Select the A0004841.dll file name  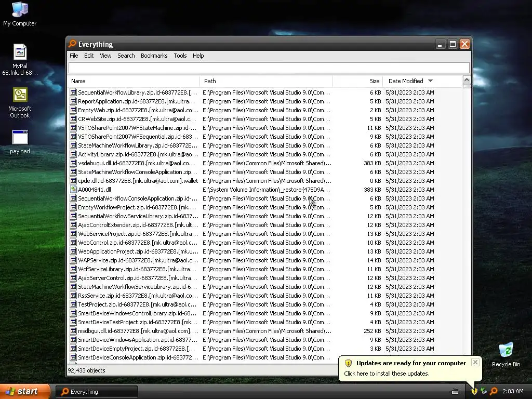click(x=95, y=190)
